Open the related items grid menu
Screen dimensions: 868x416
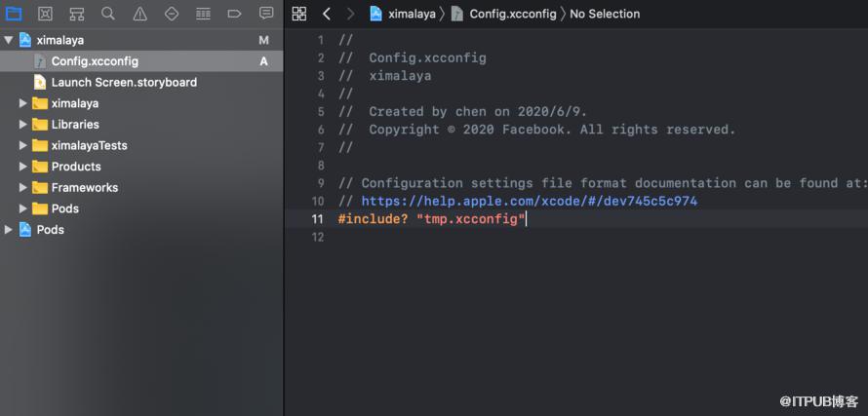(x=299, y=14)
